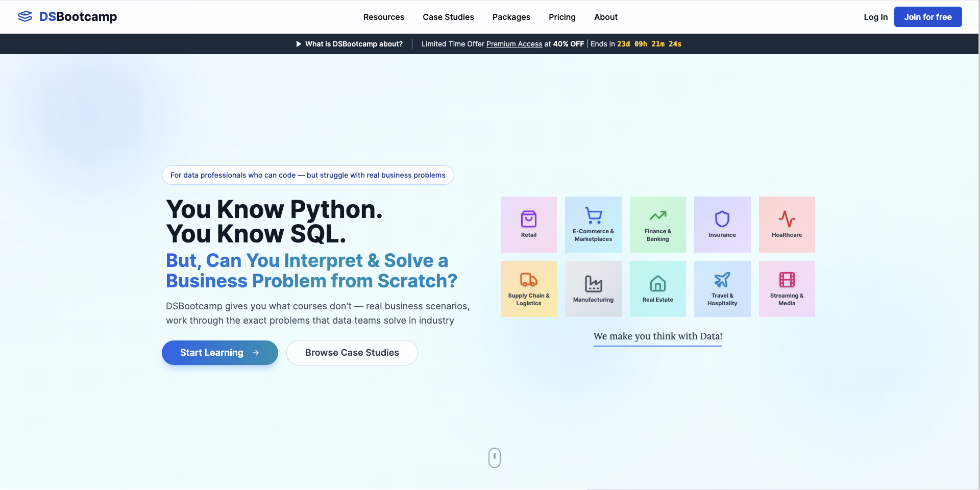Screen dimensions: 980x490
Task: Select the Manufacturing factory icon
Action: click(593, 283)
